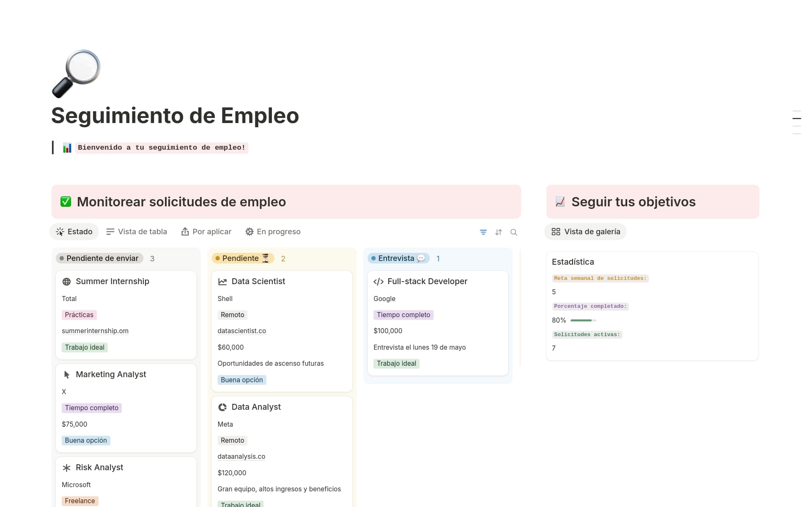This screenshot has height=507, width=812.
Task: Open database search magnifier icon
Action: click(513, 232)
